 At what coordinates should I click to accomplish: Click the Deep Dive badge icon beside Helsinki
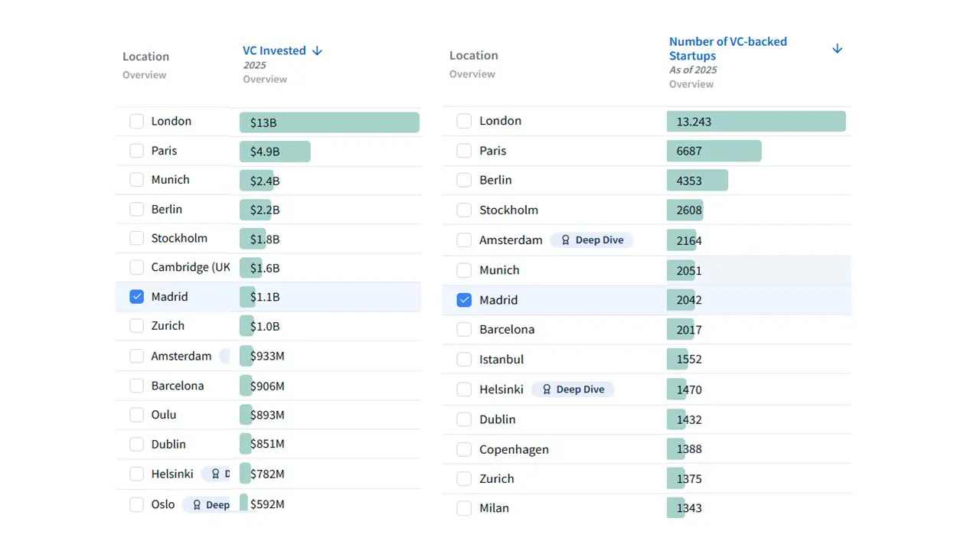point(547,390)
